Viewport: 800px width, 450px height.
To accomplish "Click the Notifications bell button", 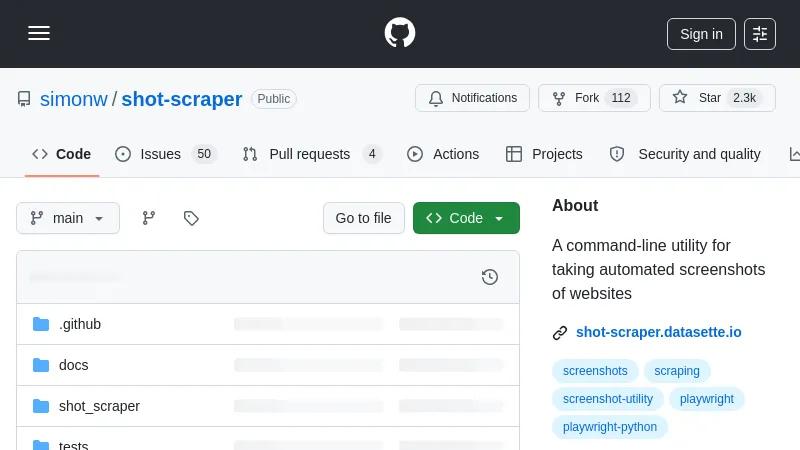I will [473, 98].
